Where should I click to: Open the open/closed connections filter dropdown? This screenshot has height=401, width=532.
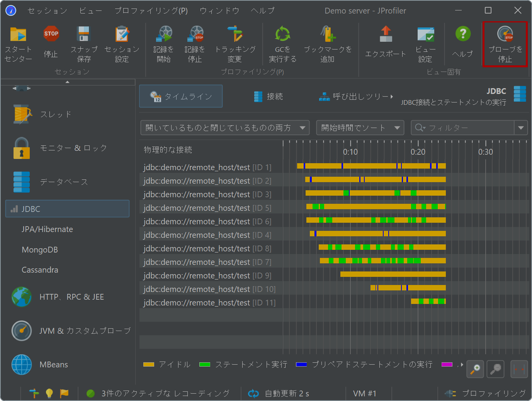coord(225,128)
